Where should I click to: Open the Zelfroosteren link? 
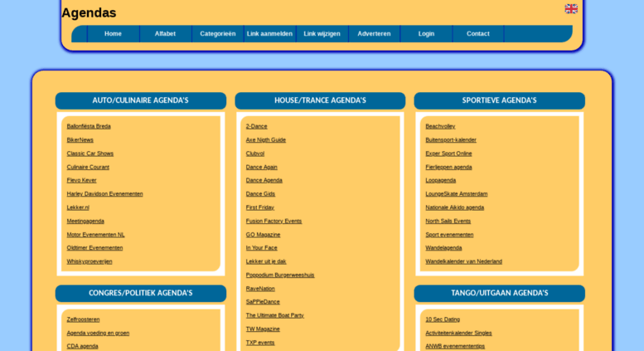pos(84,319)
